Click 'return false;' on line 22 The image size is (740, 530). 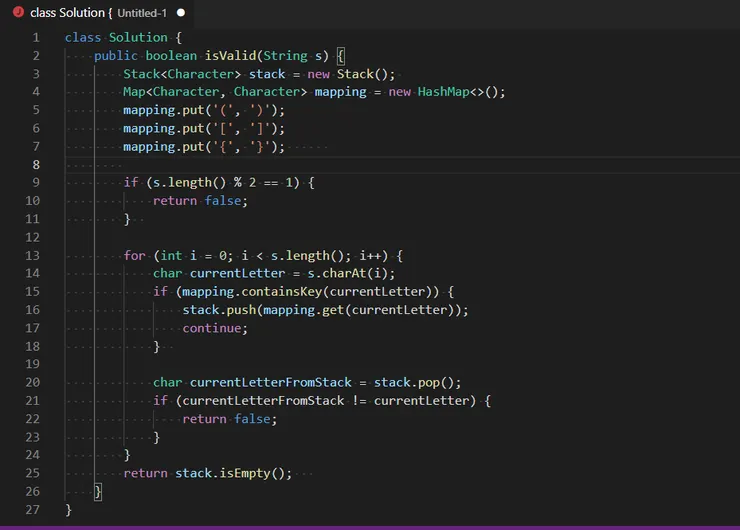coord(229,419)
